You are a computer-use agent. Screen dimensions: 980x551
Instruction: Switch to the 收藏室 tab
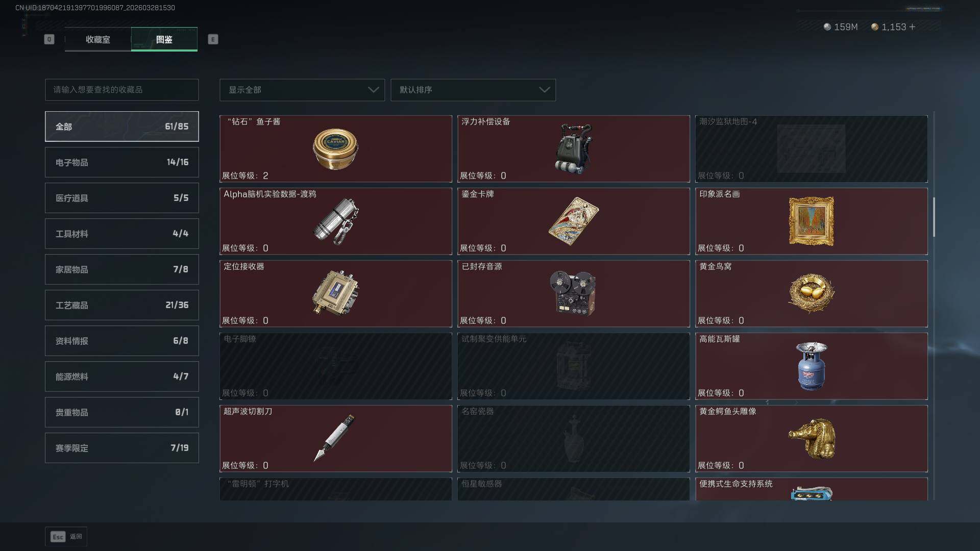click(x=98, y=39)
